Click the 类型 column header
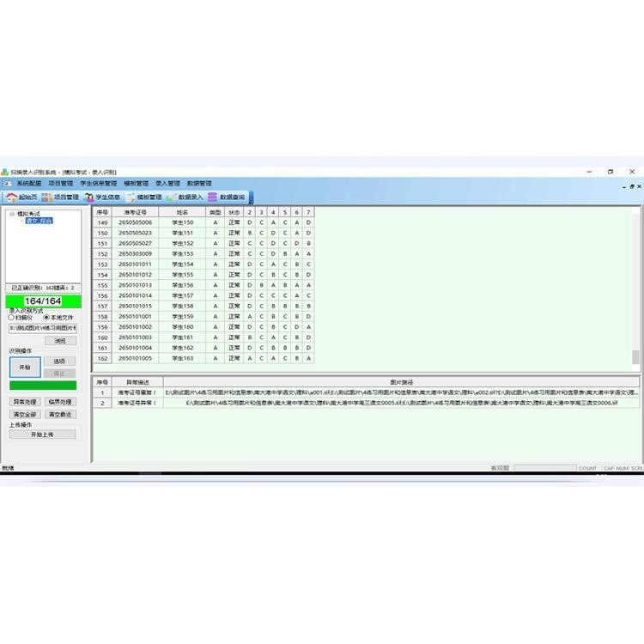The image size is (644, 644). point(216,212)
